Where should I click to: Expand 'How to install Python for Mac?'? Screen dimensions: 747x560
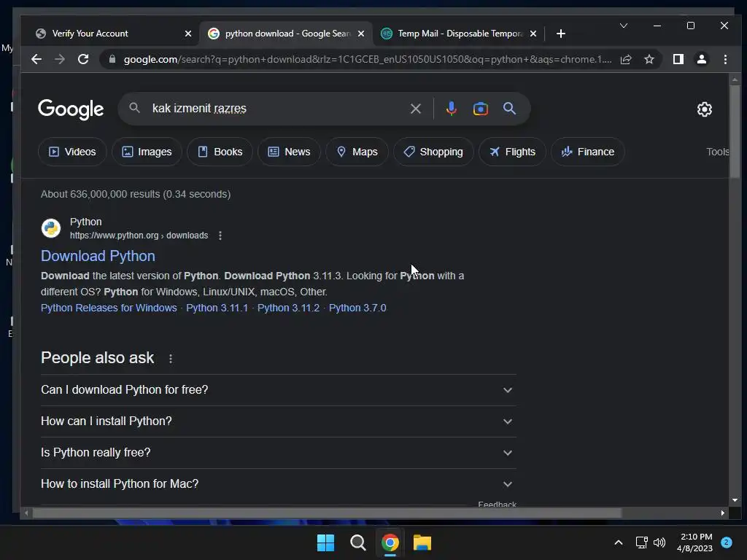[278, 484]
